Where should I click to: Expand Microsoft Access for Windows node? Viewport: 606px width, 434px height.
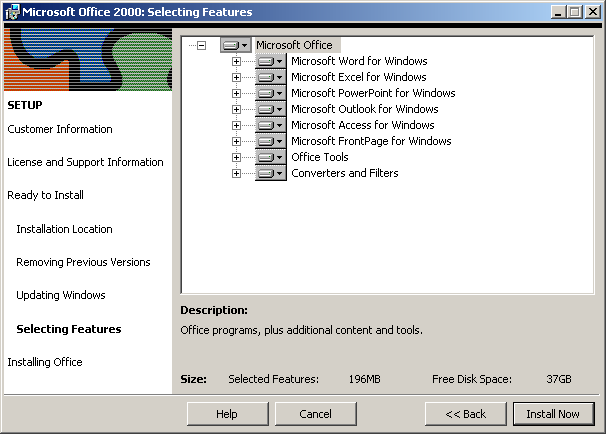click(236, 126)
